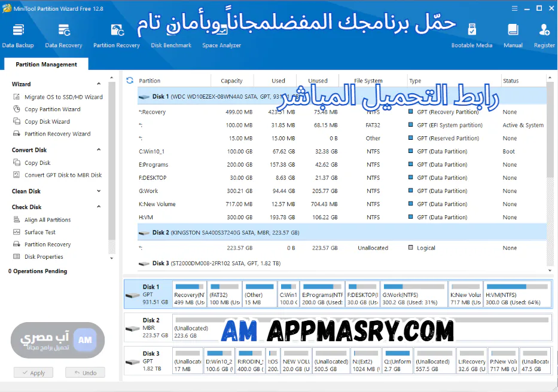
Task: Open Bootable Media builder
Action: pos(472,36)
